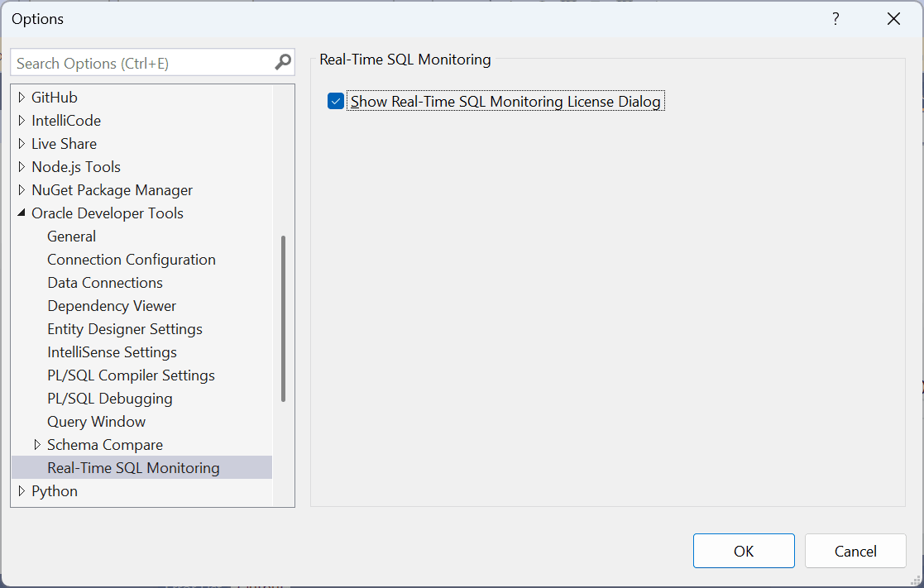The width and height of the screenshot is (924, 588).
Task: Uncheck Show Real-Time SQL Monitoring License Dialog
Action: click(335, 101)
